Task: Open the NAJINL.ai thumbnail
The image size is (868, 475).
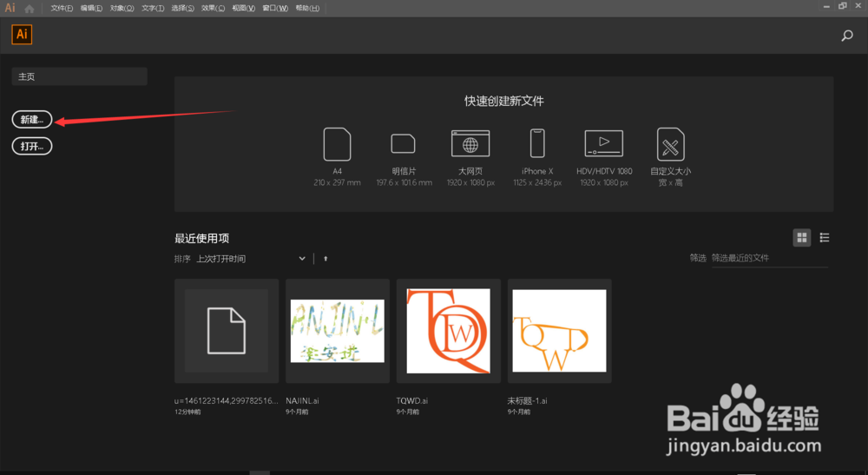Action: tap(338, 331)
